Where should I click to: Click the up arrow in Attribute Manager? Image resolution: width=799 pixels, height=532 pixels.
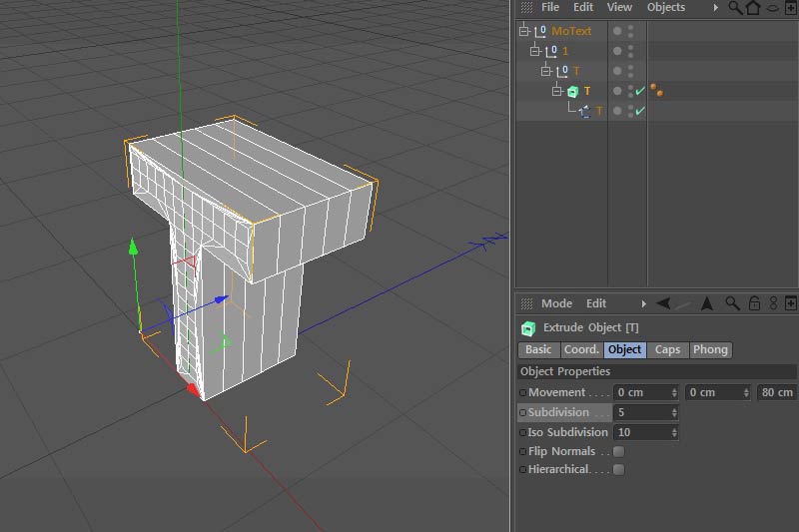707,303
